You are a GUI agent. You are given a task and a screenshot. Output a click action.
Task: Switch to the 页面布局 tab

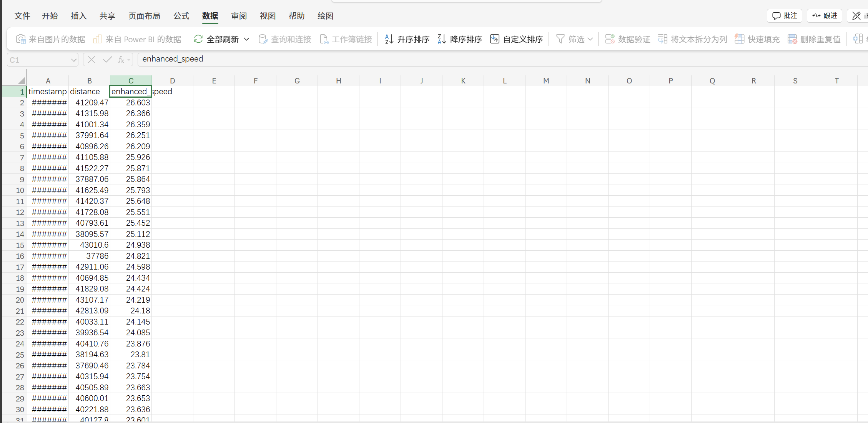[145, 16]
